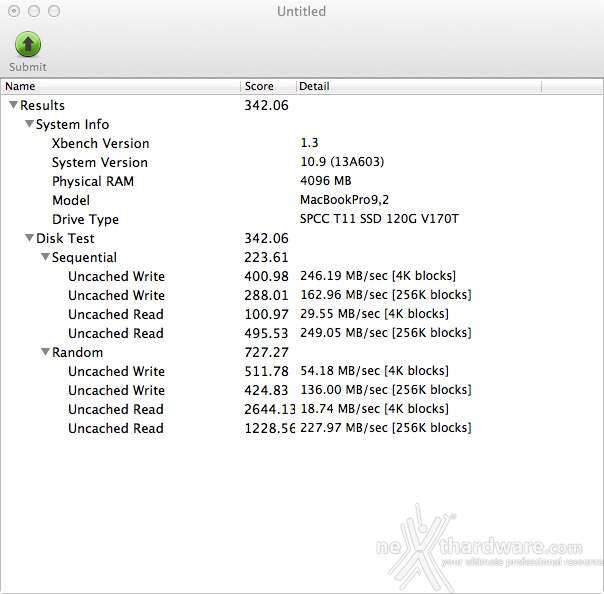Select the Uncached Read row scoring 1228.56
The image size is (604, 594).
[302, 428]
